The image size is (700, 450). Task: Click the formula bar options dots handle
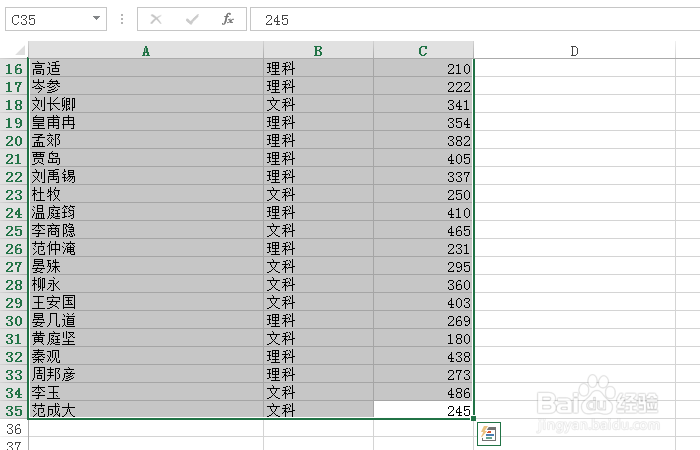[122, 19]
